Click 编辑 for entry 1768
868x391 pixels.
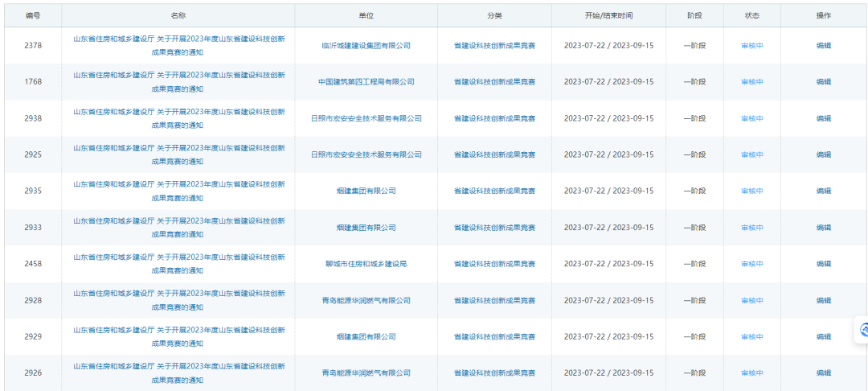[x=824, y=82]
